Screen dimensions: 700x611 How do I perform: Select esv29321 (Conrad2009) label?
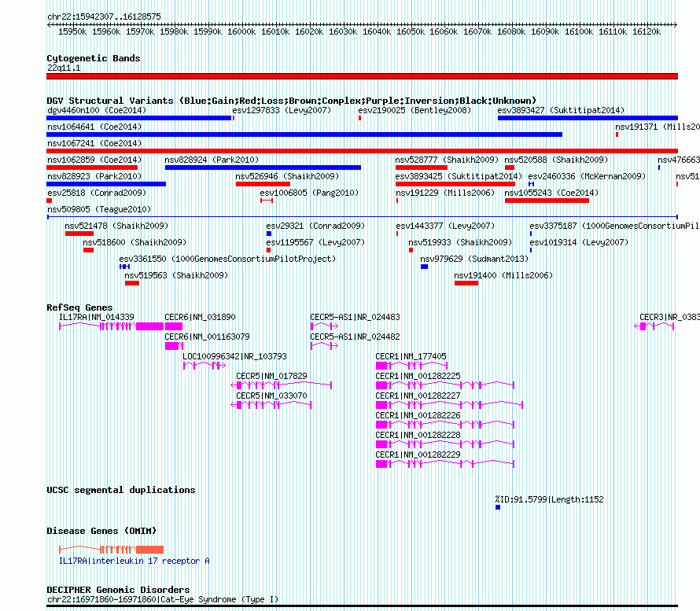click(315, 226)
